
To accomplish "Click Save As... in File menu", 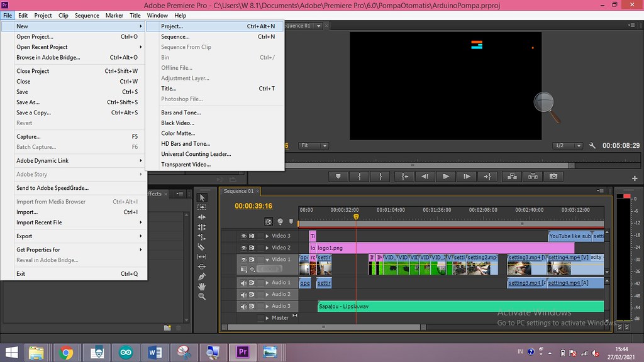I will [x=74, y=102].
